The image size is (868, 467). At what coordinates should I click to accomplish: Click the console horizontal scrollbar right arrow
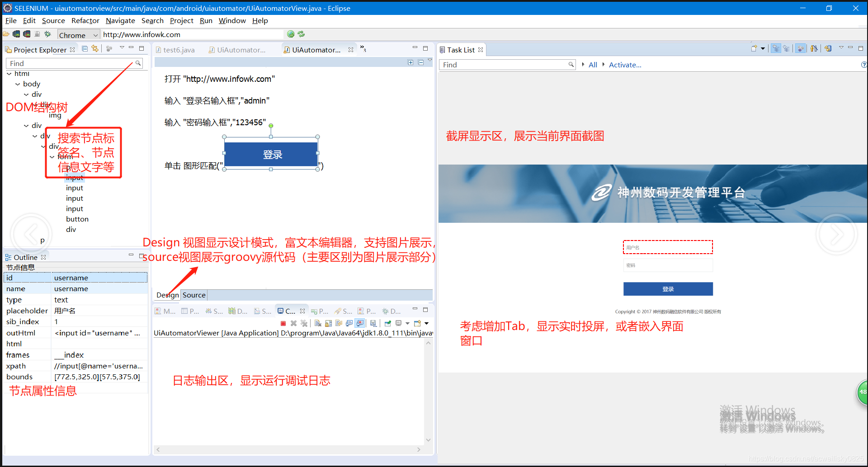point(419,449)
